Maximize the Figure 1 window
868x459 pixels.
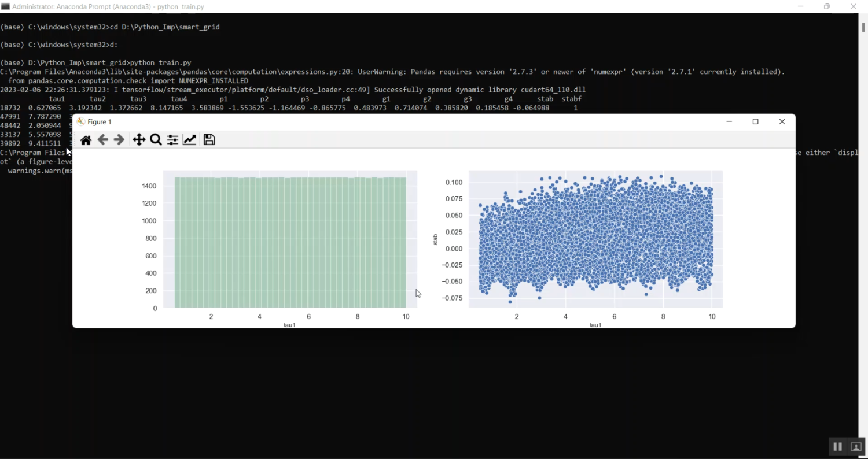[x=755, y=121]
